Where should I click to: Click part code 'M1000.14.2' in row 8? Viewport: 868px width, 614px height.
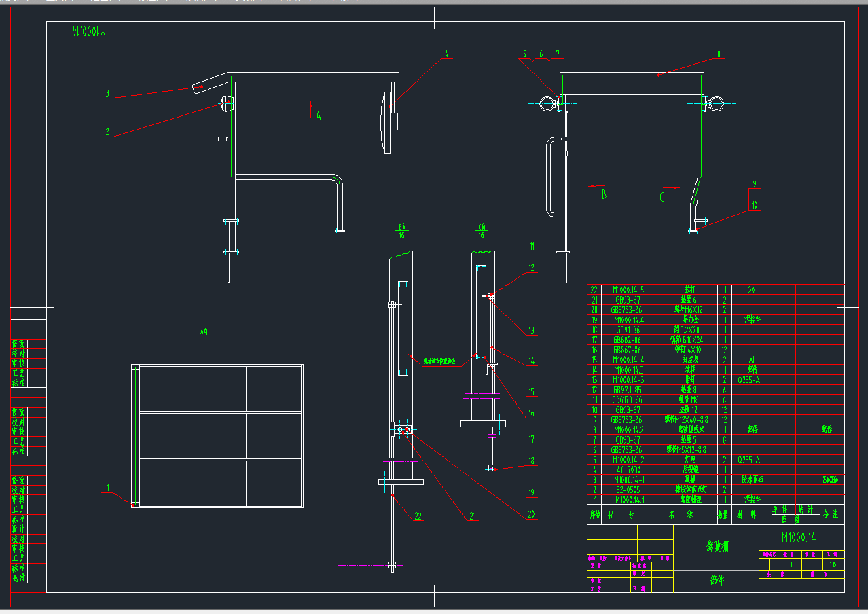(x=628, y=430)
